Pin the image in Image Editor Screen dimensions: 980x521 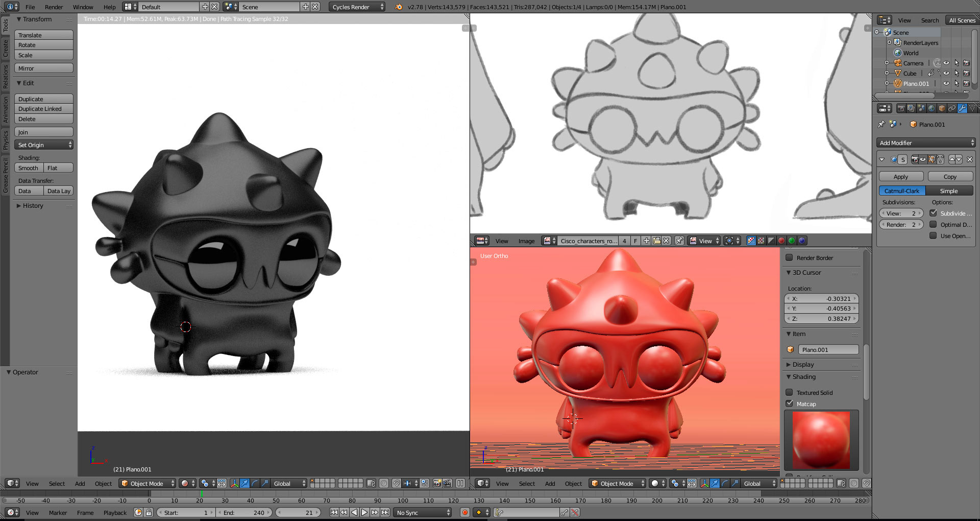click(679, 241)
